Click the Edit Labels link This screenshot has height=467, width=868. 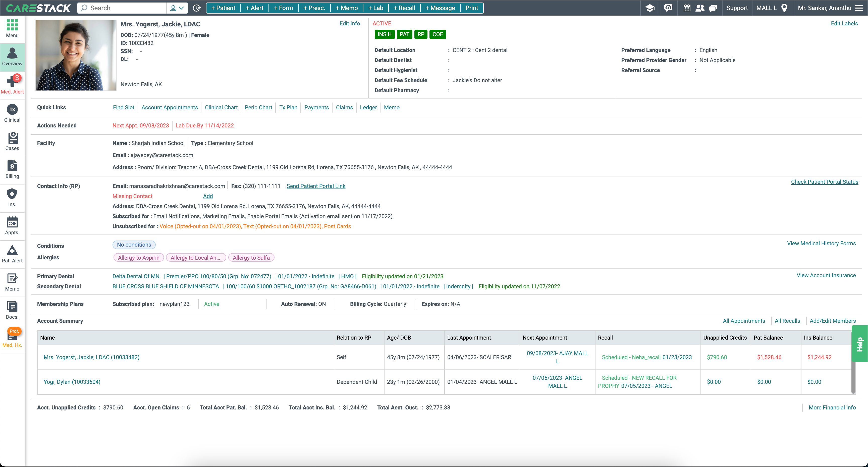tap(844, 23)
